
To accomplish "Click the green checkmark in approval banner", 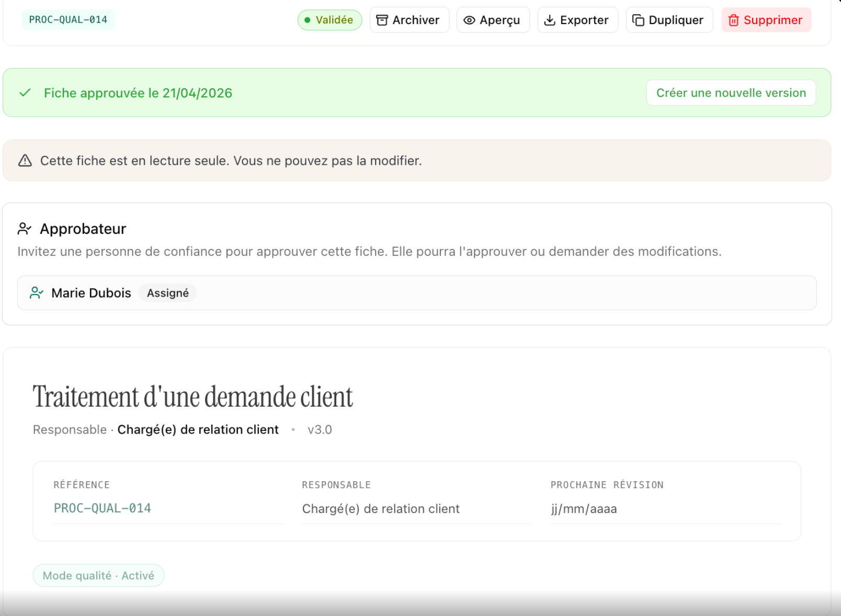I will pos(25,93).
